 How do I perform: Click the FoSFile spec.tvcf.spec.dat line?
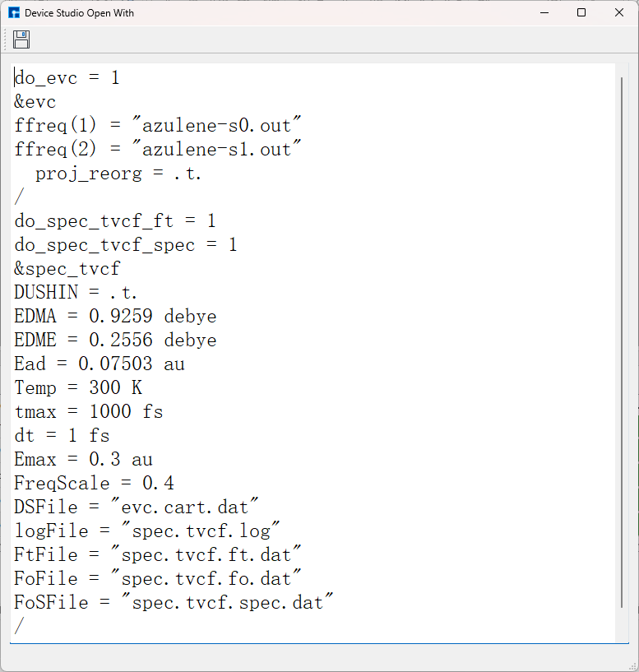[174, 603]
